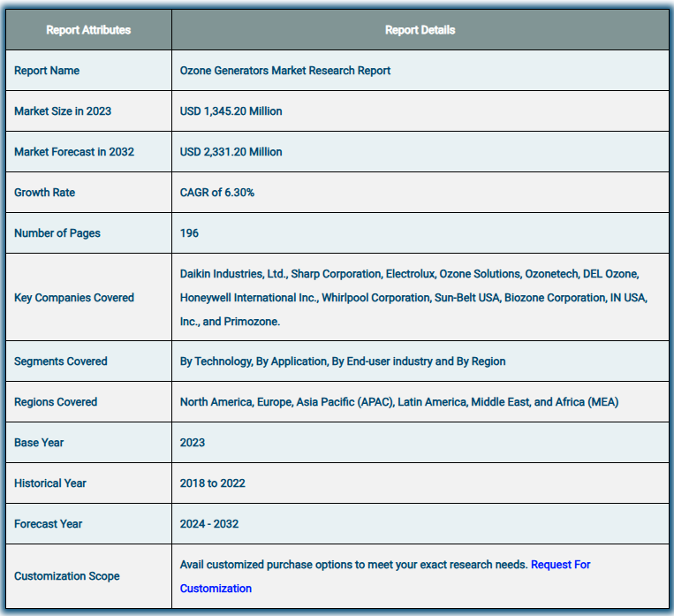This screenshot has width=674, height=616.
Task: Select the '2018 to 2022' value
Action: pos(212,483)
